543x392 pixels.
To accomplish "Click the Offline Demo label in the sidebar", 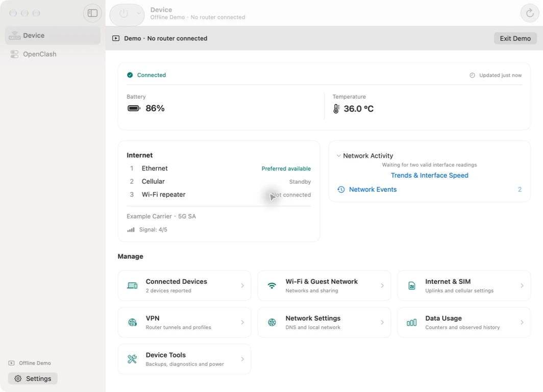I will pos(35,363).
